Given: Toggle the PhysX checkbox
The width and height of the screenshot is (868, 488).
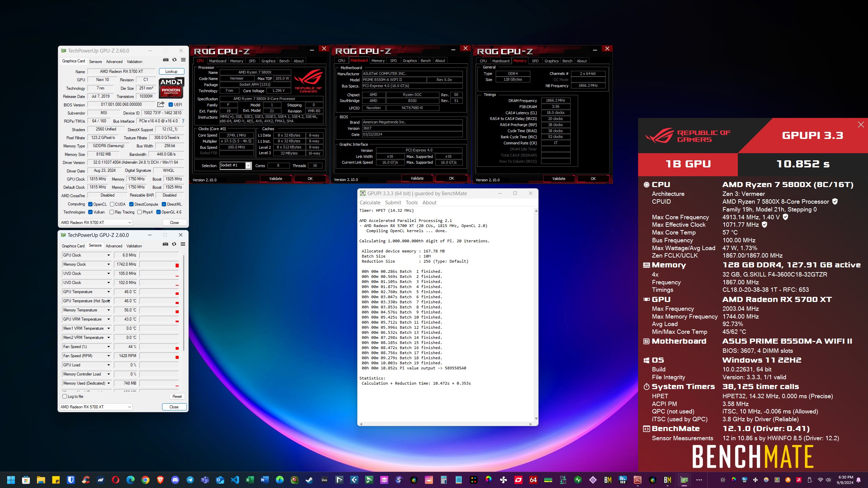Looking at the screenshot, I should coord(139,212).
